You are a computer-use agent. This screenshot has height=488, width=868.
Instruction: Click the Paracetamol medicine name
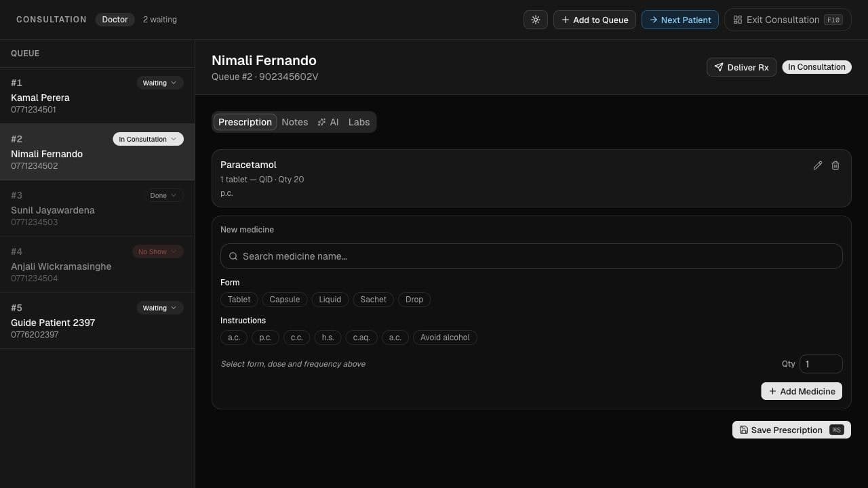(248, 165)
